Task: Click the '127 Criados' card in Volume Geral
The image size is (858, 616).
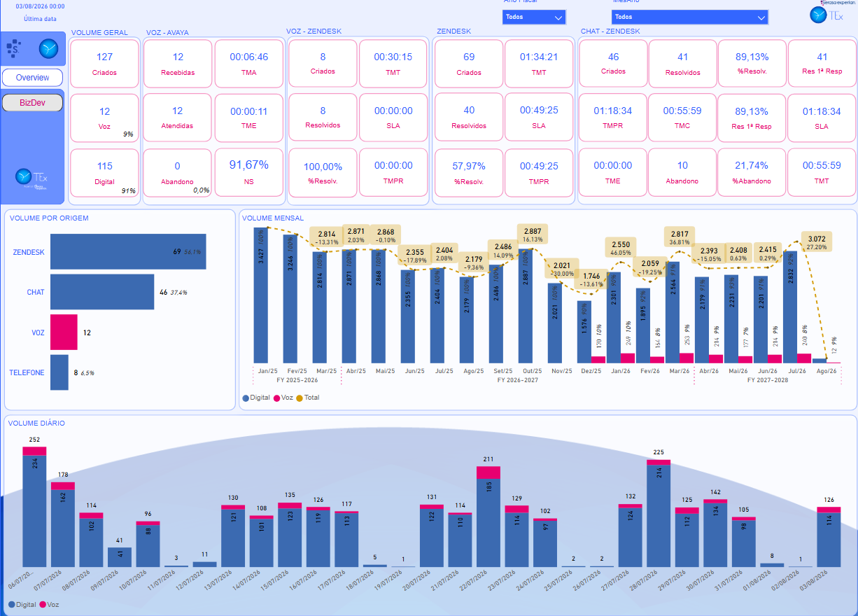Action: coord(104,64)
